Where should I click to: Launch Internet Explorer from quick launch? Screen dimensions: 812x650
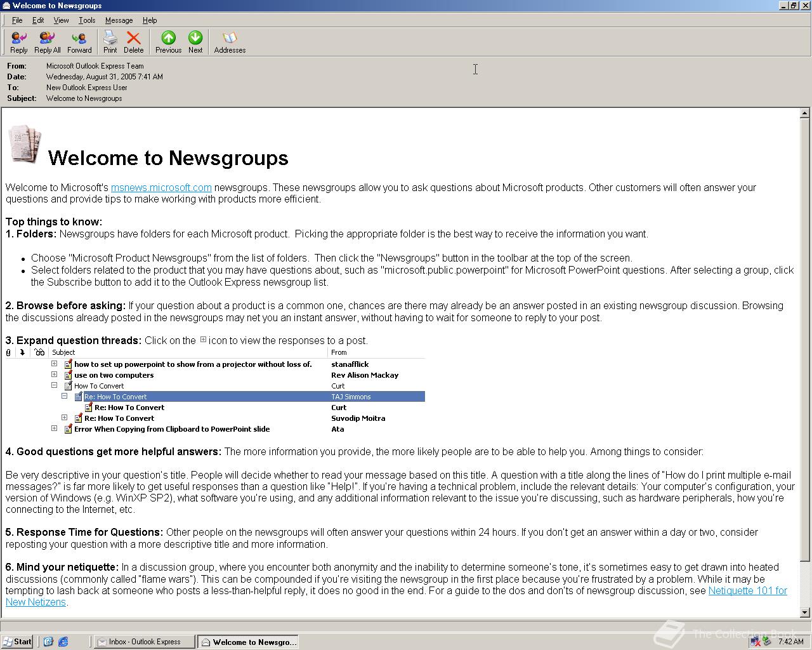(x=63, y=642)
